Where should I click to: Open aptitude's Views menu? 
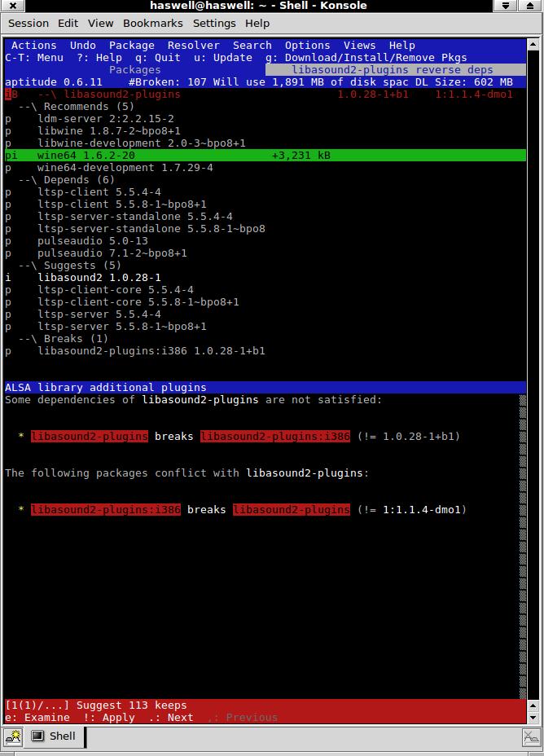coord(359,46)
